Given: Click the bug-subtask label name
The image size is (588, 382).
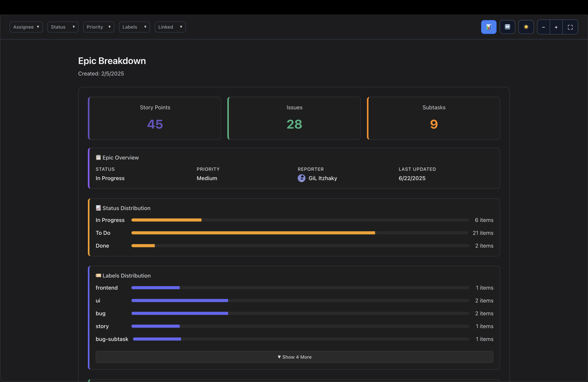Looking at the screenshot, I should tap(112, 339).
